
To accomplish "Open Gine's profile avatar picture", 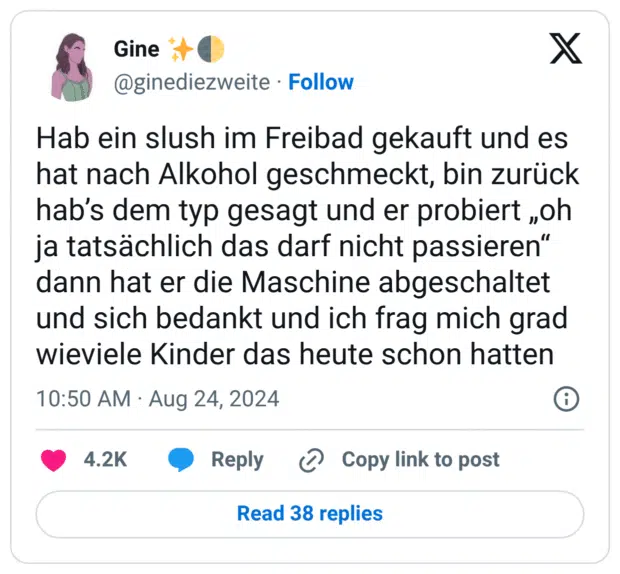I will pos(71,66).
